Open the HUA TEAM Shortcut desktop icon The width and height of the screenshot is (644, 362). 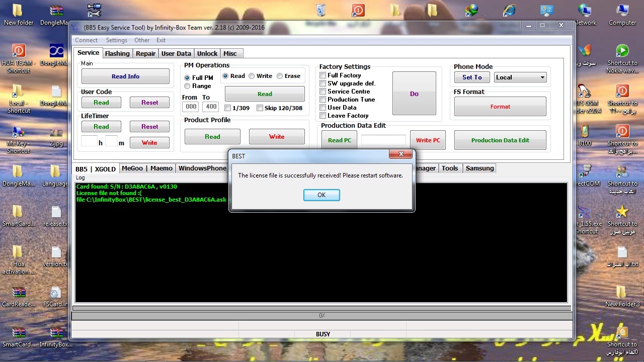(x=18, y=58)
